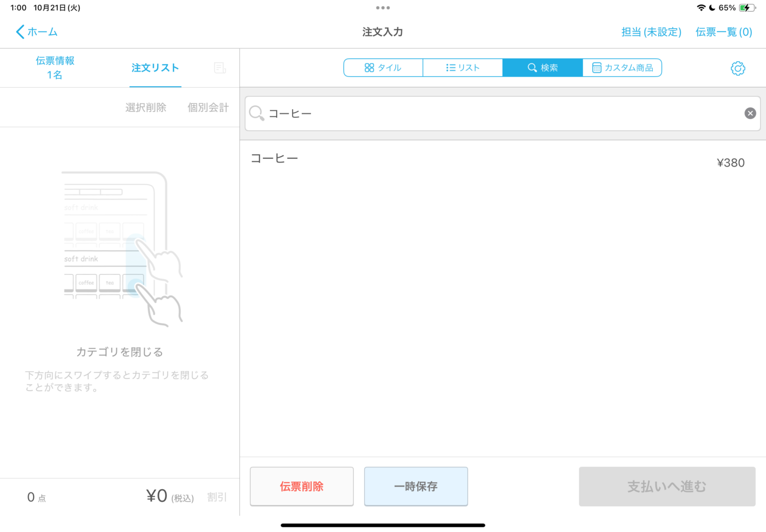Image resolution: width=766 pixels, height=532 pixels.
Task: Select the 検索 tab
Action: pos(542,68)
